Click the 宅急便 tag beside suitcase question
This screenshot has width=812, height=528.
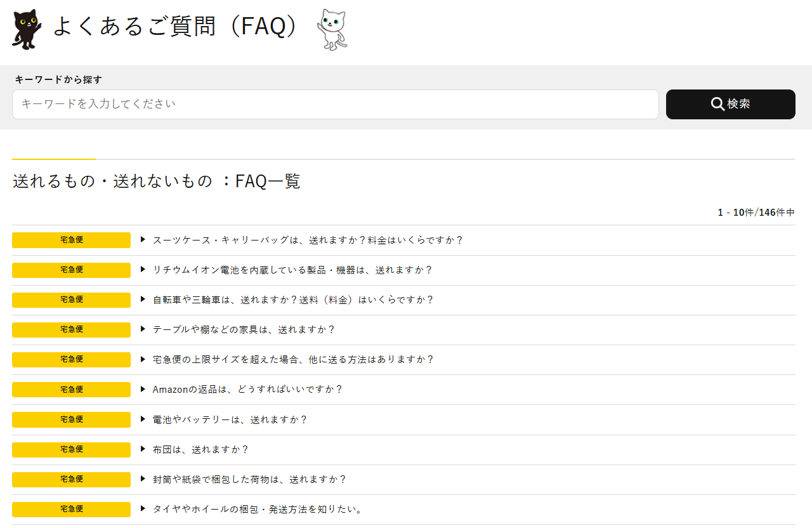point(71,240)
